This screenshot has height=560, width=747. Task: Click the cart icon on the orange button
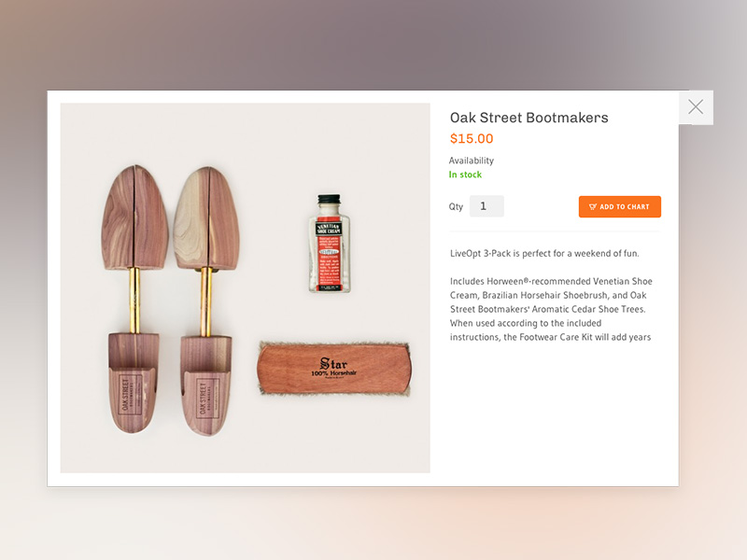[593, 206]
